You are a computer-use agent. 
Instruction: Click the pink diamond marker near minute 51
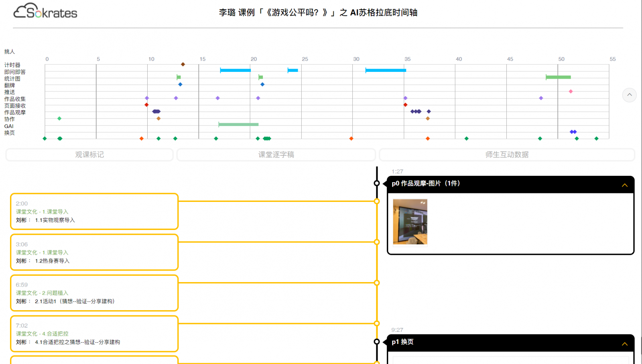571,92
